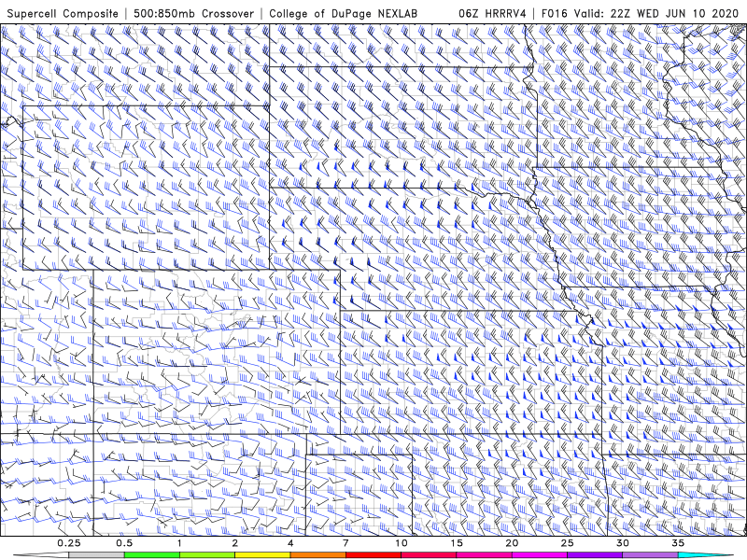Select the yellow 2–4 color bar segment
The image size is (747, 560).
(x=262, y=555)
